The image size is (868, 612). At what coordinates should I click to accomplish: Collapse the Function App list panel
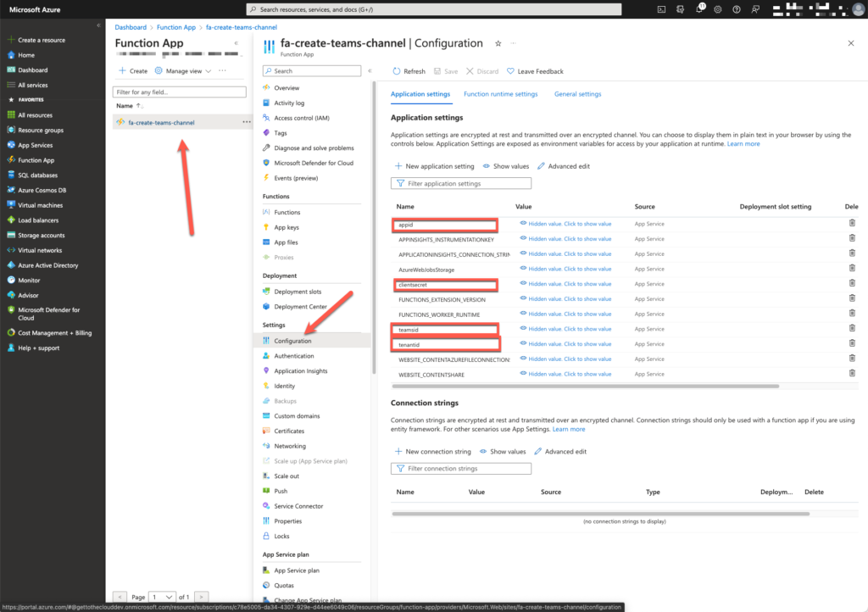point(236,43)
